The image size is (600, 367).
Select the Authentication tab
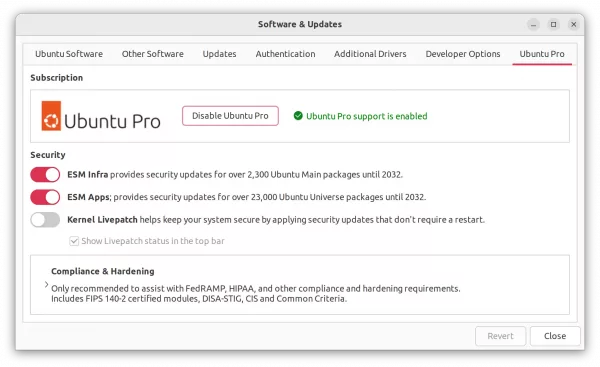285,54
